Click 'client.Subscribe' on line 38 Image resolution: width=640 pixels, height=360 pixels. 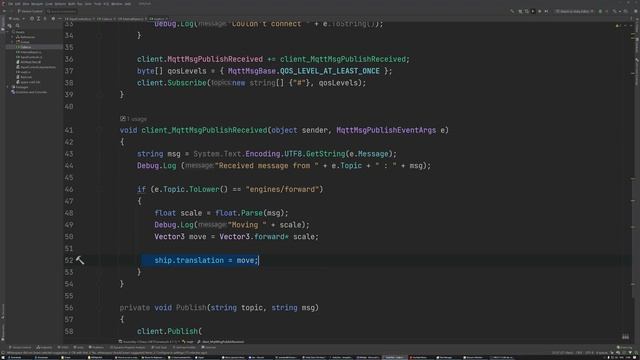click(172, 83)
